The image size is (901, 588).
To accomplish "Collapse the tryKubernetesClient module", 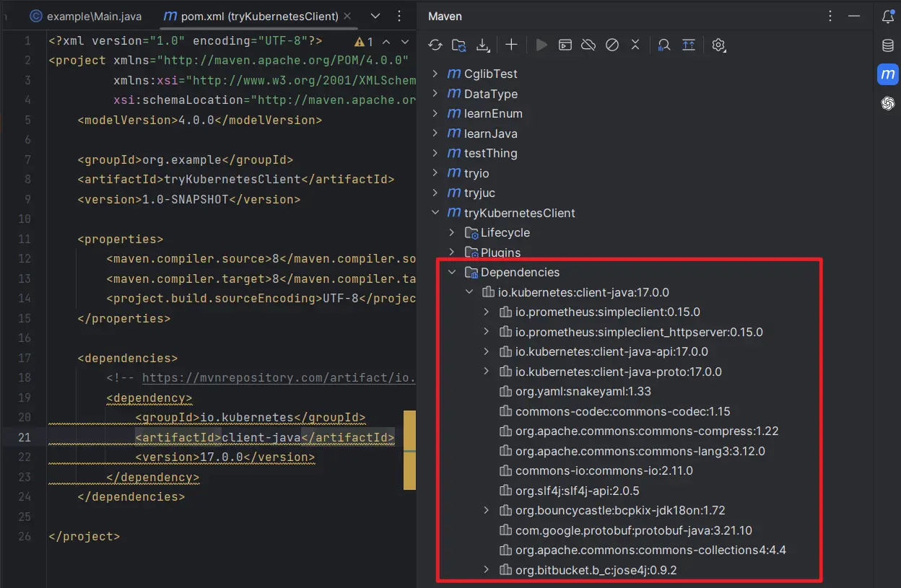I will pyautogui.click(x=435, y=213).
